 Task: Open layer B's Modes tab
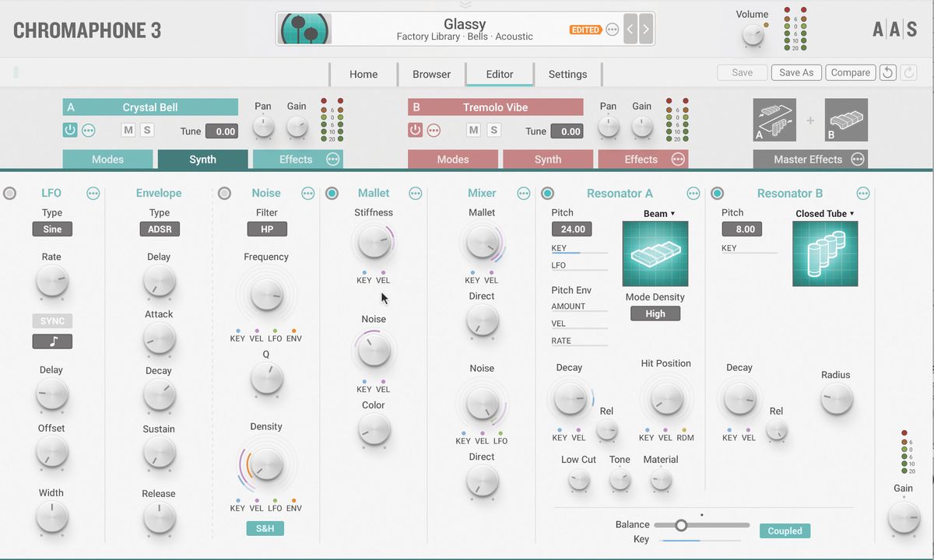[453, 159]
